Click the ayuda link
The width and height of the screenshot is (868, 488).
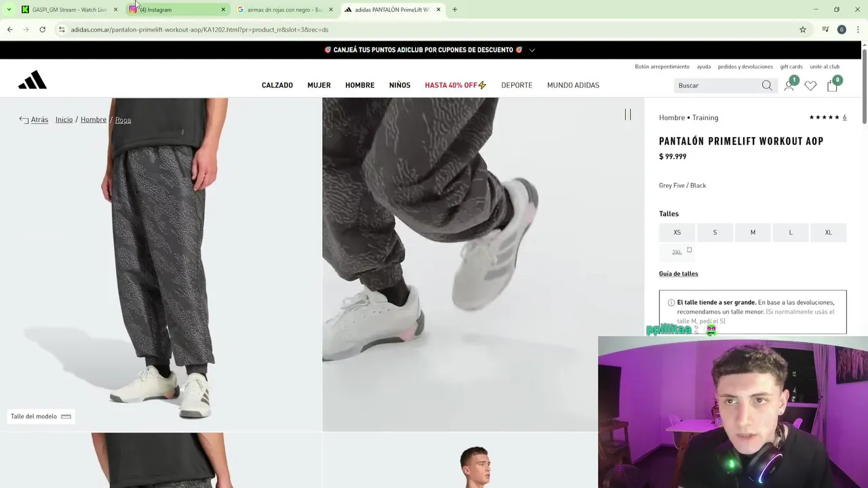click(x=704, y=66)
